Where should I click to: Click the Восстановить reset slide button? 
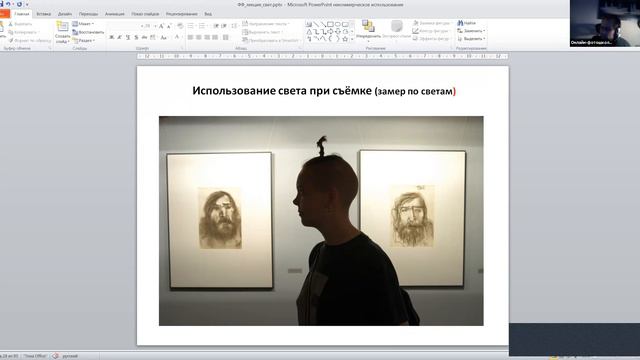88,32
